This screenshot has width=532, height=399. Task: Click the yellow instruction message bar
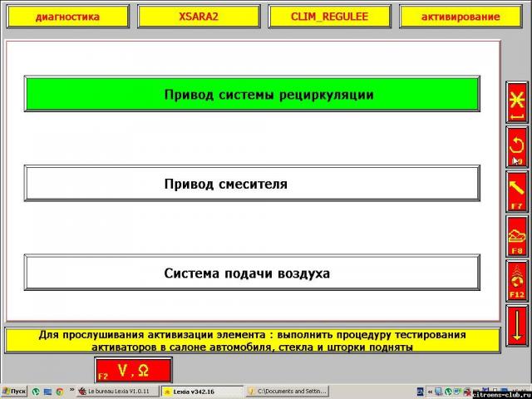coord(253,340)
